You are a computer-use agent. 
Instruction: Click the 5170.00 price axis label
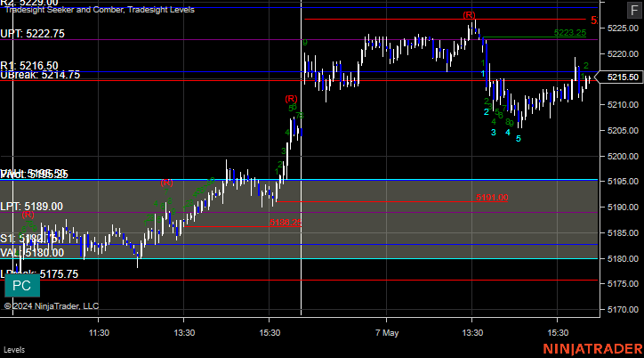click(x=623, y=310)
